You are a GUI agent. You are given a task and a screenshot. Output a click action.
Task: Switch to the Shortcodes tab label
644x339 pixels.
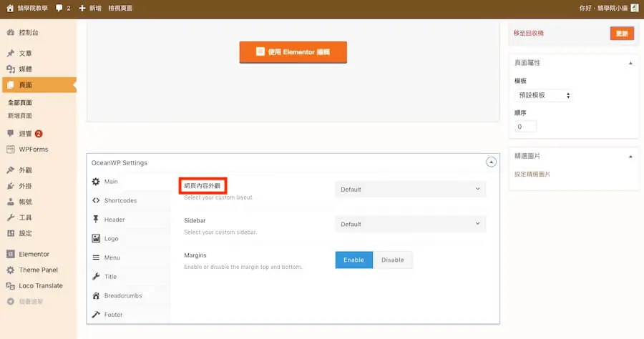[120, 200]
